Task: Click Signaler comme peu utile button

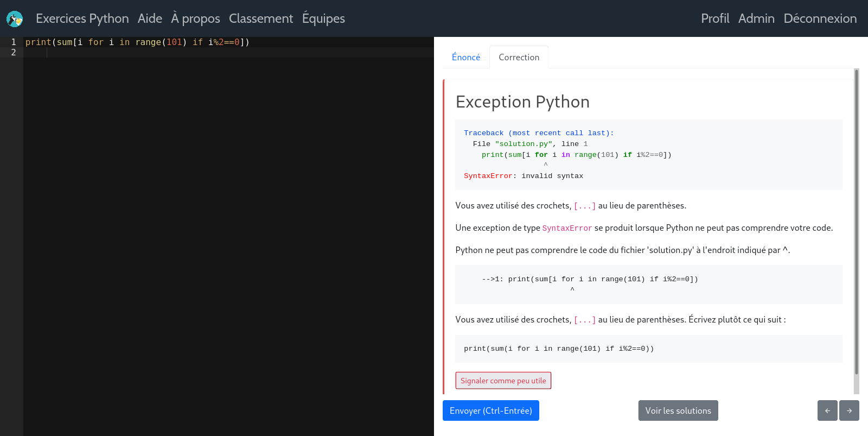Action: coord(503,381)
